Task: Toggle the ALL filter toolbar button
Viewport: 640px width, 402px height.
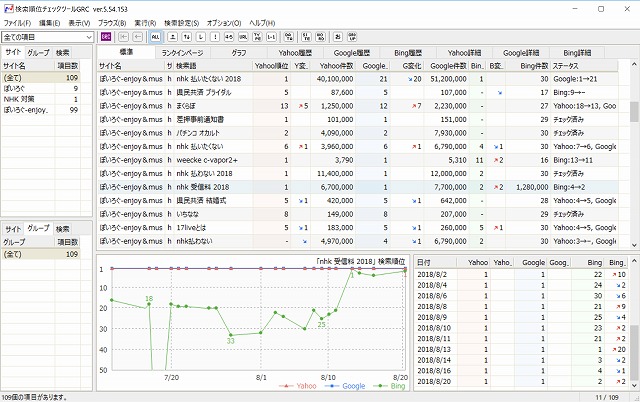Action: point(156,37)
